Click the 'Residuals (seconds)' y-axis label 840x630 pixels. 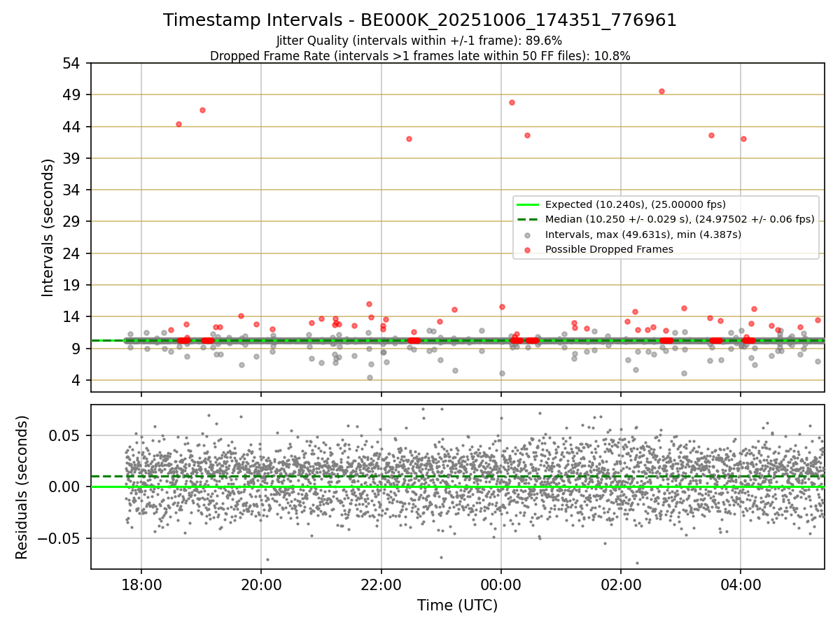click(22, 487)
